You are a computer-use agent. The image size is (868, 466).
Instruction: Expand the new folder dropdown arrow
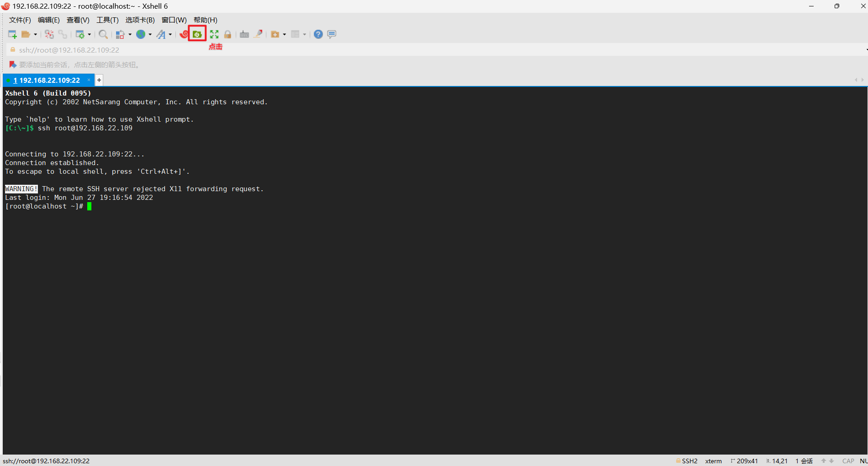coord(284,34)
